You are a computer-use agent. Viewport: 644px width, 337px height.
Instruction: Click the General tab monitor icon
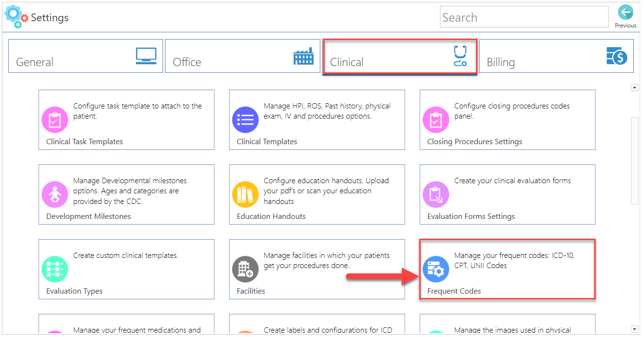click(146, 56)
